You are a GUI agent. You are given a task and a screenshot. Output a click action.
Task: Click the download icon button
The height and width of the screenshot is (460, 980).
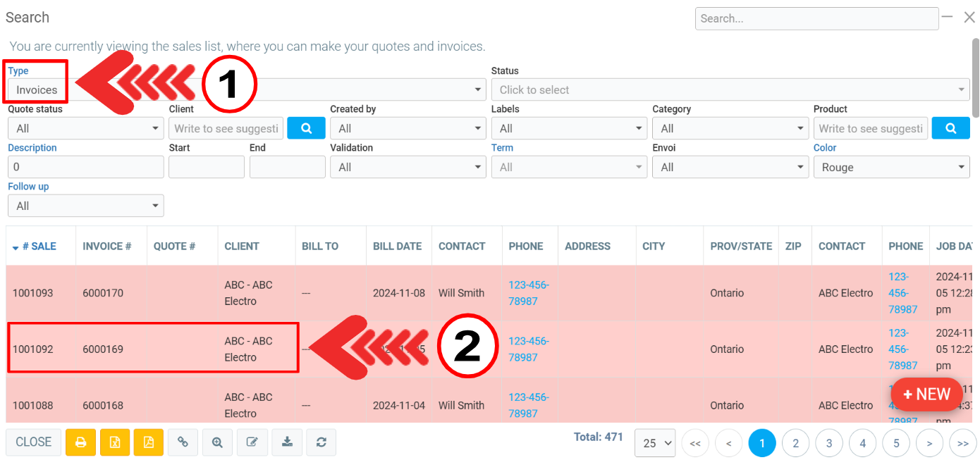tap(287, 442)
